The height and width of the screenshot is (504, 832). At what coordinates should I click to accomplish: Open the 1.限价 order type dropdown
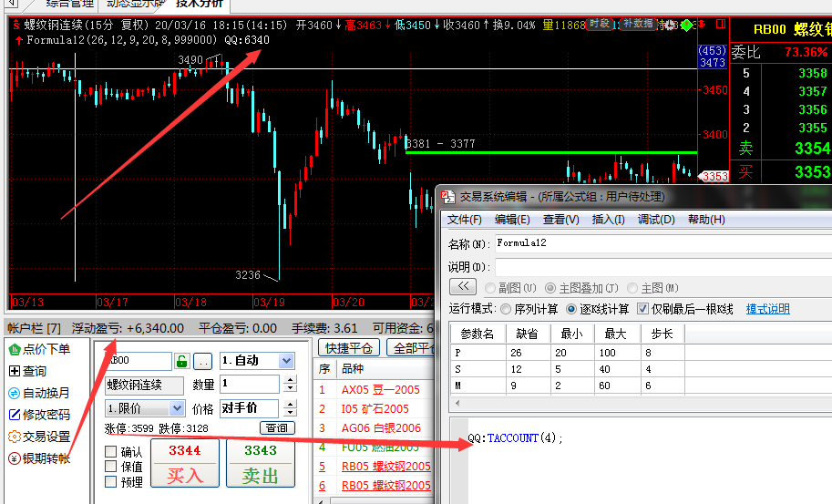[x=177, y=408]
